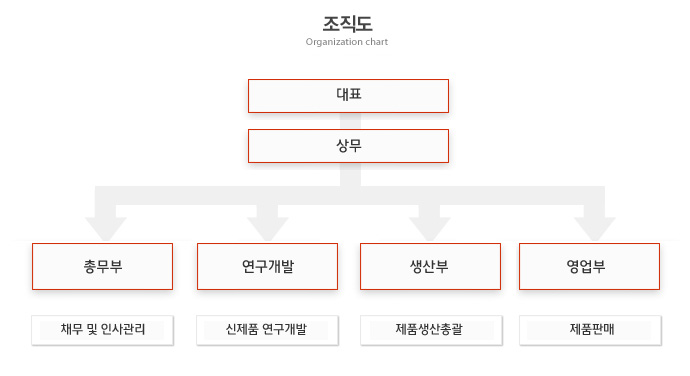The image size is (690, 376).
Task: Select the 상무 box
Action: [348, 146]
